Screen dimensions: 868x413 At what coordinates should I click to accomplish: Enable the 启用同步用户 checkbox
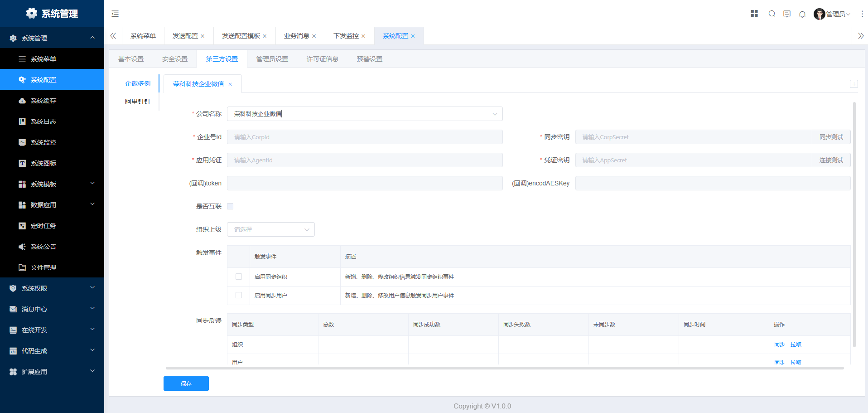pyautogui.click(x=239, y=295)
